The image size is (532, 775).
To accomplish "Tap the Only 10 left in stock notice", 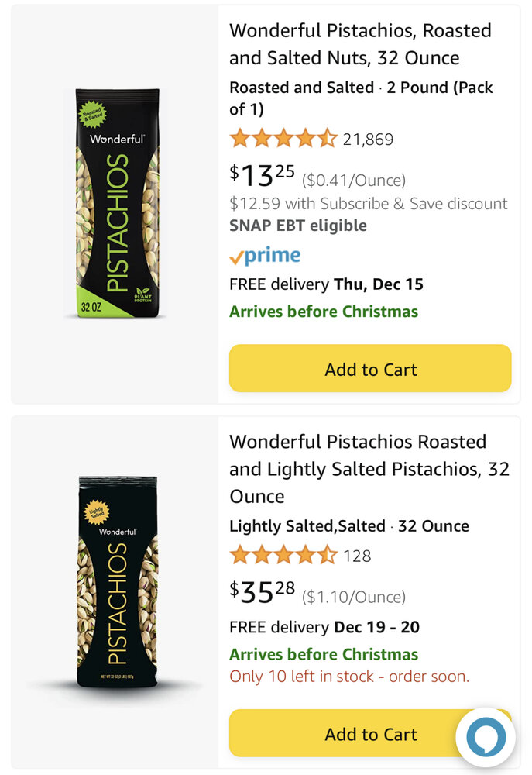I will (x=348, y=676).
